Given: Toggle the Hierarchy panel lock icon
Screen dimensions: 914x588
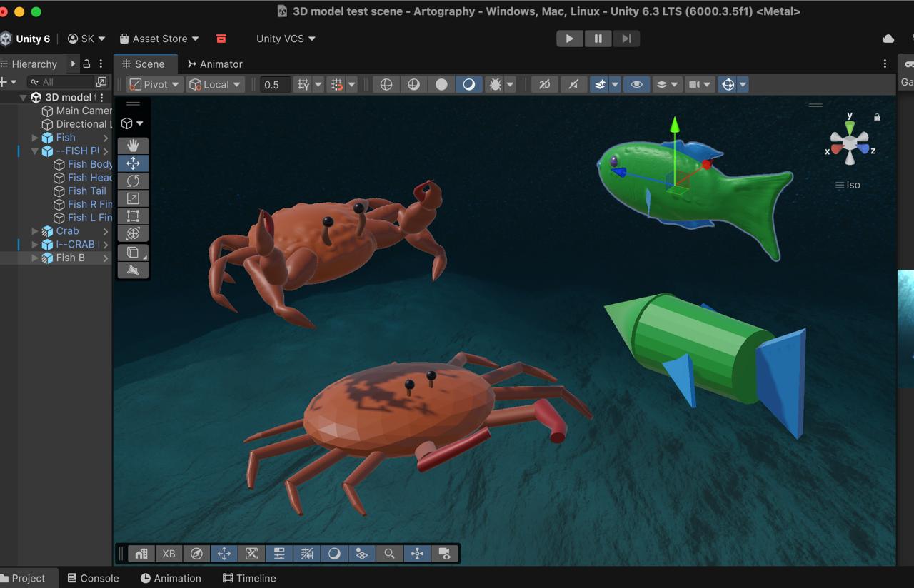Looking at the screenshot, I should coord(86,64).
